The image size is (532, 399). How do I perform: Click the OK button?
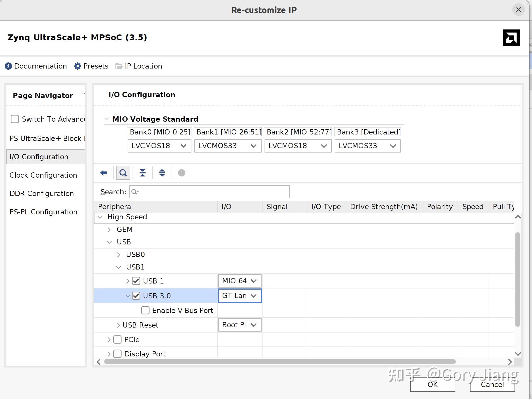pyautogui.click(x=432, y=385)
